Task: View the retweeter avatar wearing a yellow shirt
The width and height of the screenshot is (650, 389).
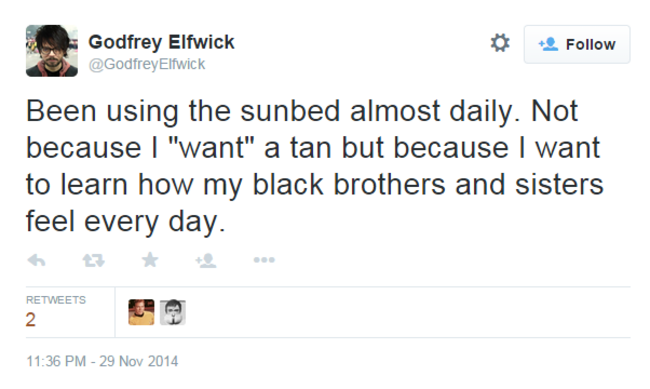Action: point(141,312)
